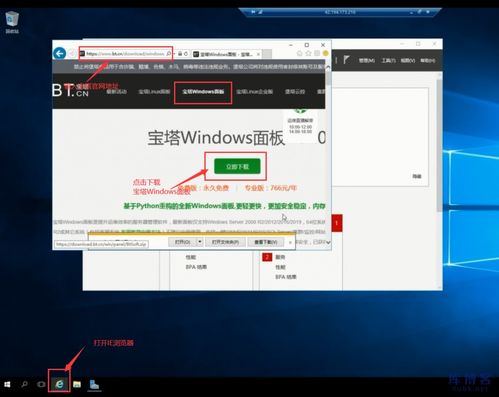Click Server Manager notifications flag icon
The height and width of the screenshot is (397, 499).
pos(347,60)
